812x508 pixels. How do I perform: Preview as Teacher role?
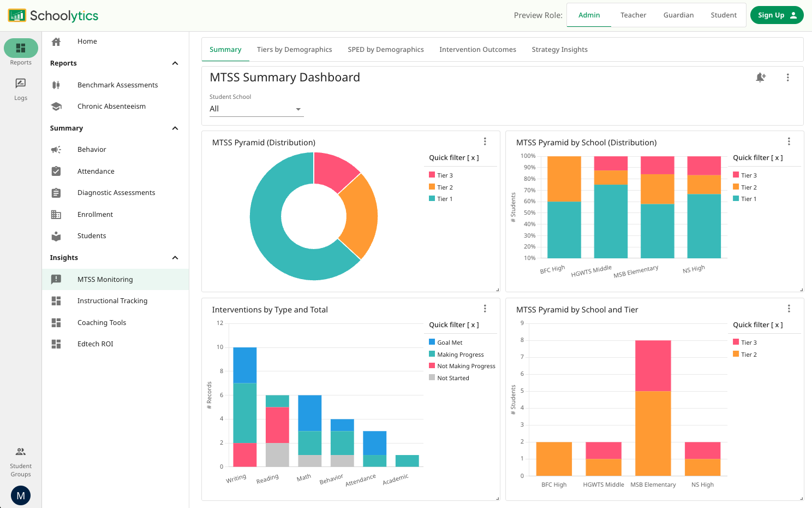633,15
